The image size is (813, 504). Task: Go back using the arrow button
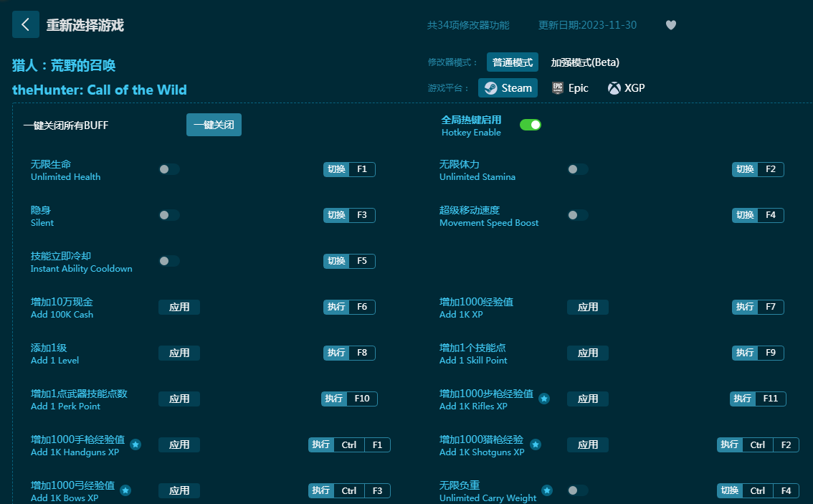coord(25,24)
